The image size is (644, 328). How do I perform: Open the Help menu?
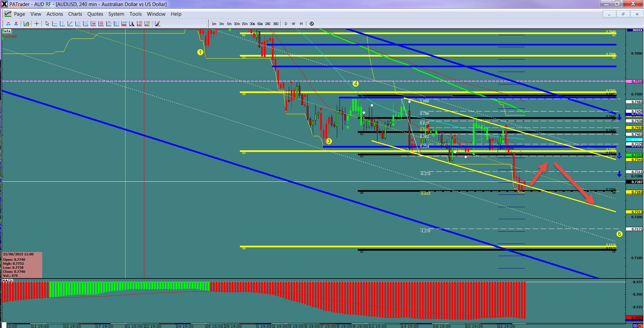(x=176, y=14)
